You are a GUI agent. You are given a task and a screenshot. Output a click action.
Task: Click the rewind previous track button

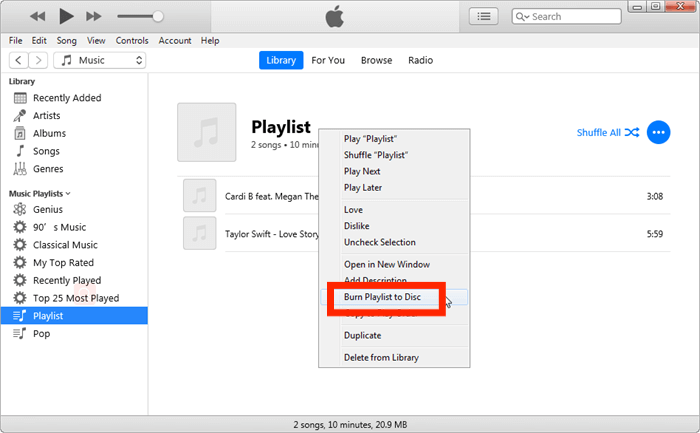click(38, 17)
